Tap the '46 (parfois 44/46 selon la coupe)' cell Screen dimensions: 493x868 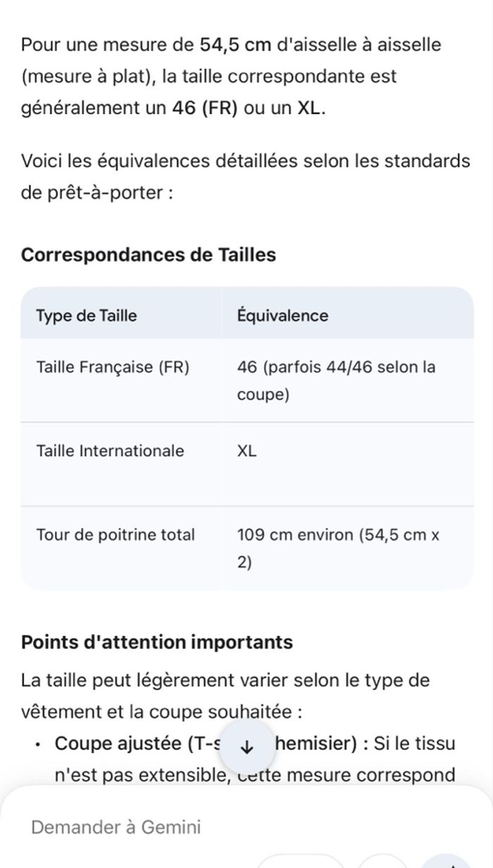336,380
